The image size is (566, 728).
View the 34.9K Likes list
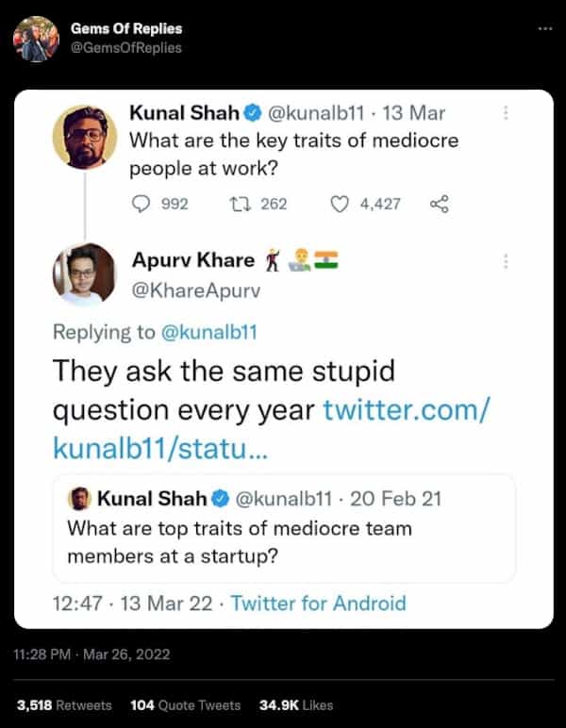(296, 704)
